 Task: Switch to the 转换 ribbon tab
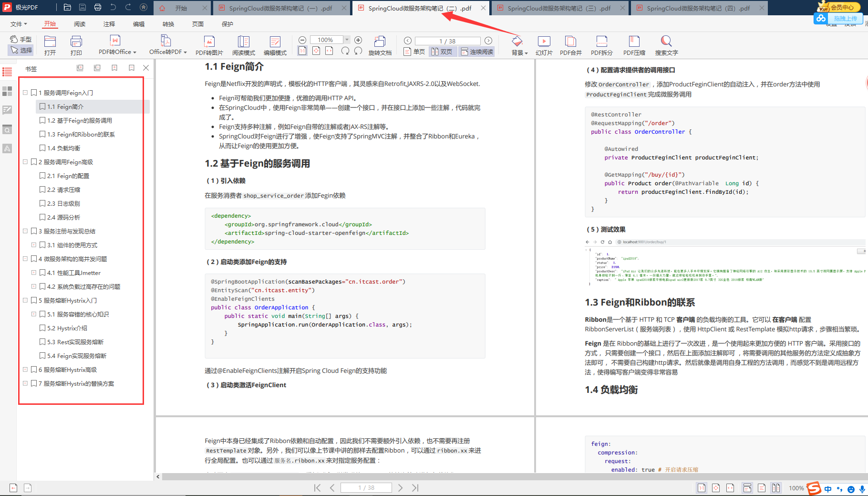[x=168, y=24]
